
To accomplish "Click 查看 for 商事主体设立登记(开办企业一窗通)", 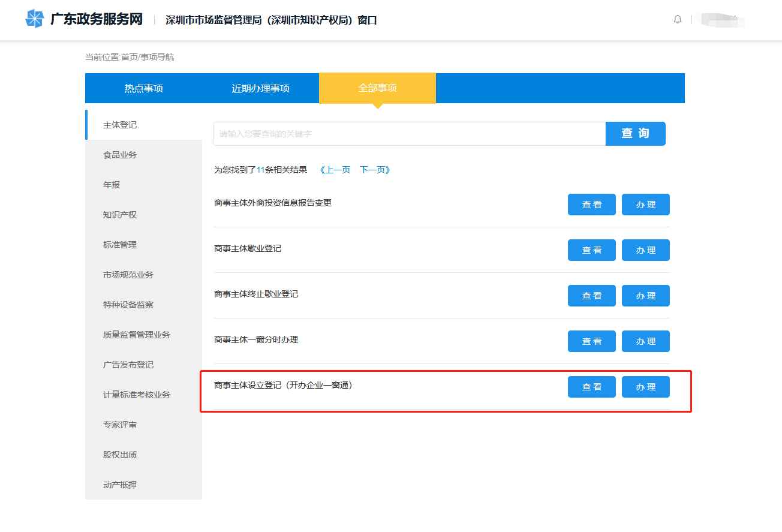I will (x=592, y=387).
